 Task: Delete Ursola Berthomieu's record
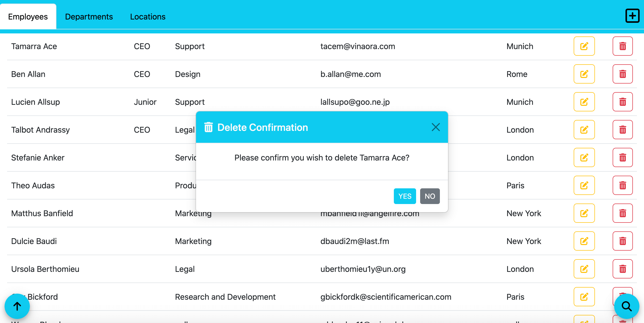click(622, 269)
